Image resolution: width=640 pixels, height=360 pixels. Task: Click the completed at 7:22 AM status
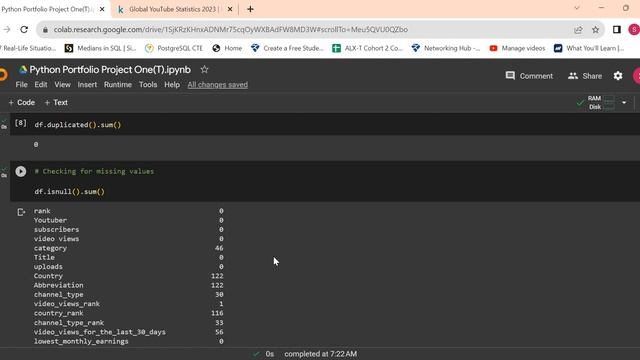[x=320, y=354]
